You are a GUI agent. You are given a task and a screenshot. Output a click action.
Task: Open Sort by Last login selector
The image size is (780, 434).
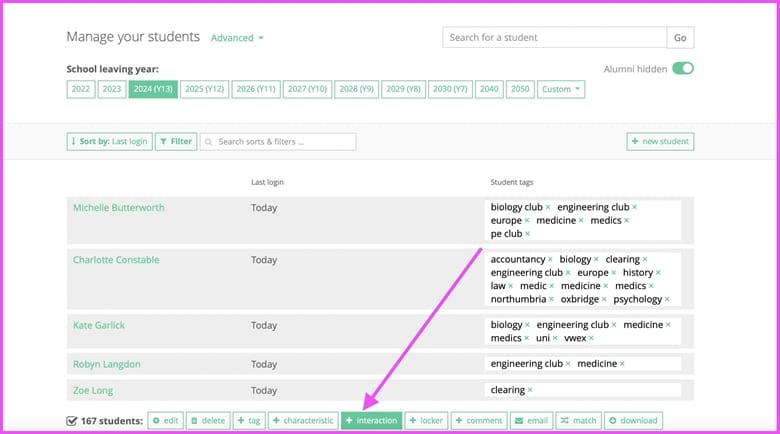pyautogui.click(x=109, y=141)
